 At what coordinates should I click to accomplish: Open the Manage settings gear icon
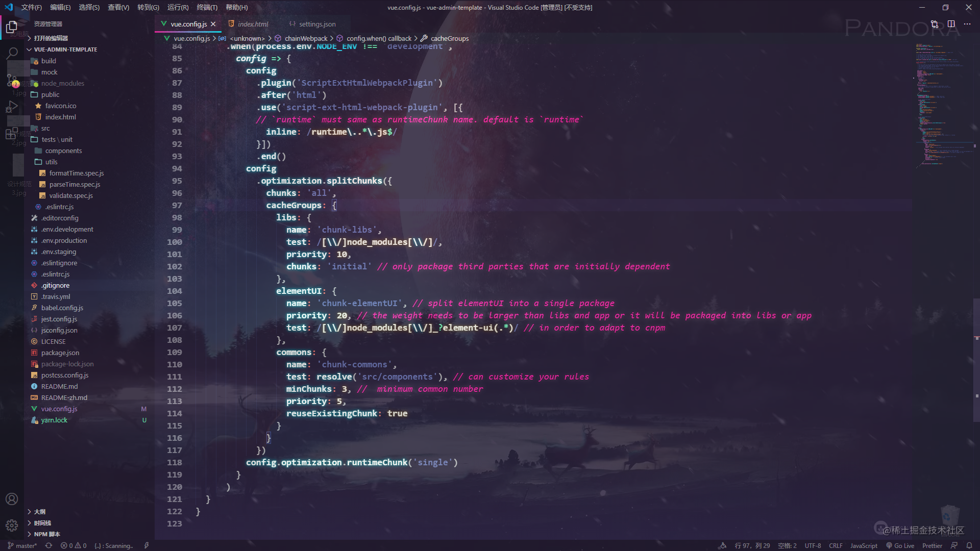[12, 525]
